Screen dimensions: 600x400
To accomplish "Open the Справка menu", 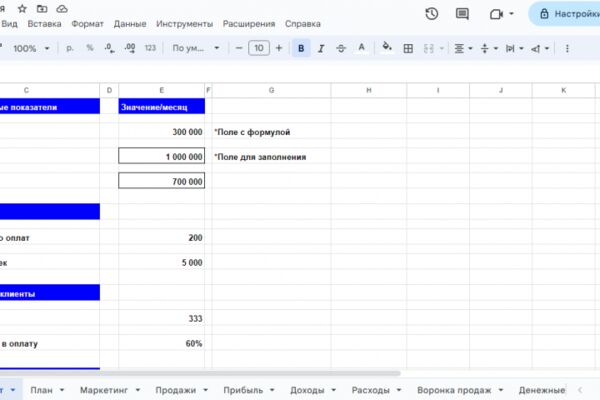I will 303,24.
